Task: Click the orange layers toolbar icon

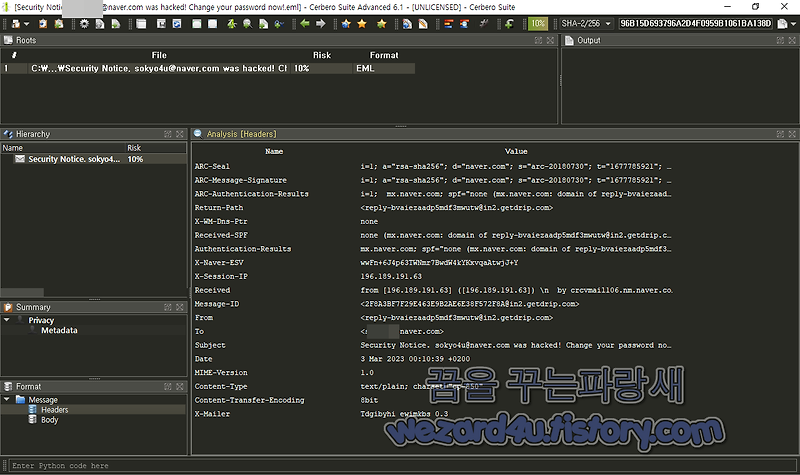Action: pyautogui.click(x=448, y=23)
